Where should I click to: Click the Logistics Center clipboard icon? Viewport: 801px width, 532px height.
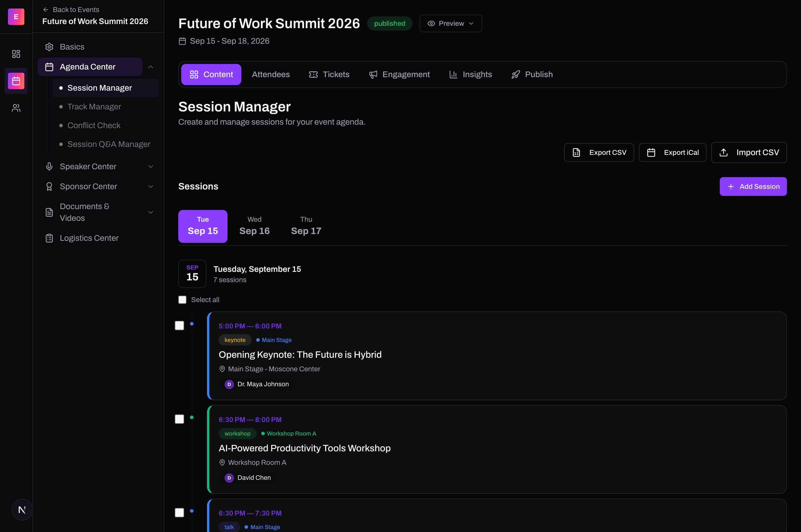click(49, 238)
